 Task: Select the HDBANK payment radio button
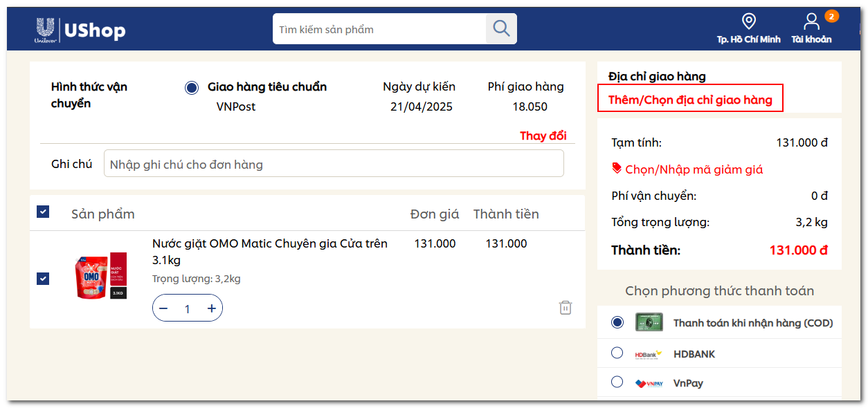click(x=617, y=353)
